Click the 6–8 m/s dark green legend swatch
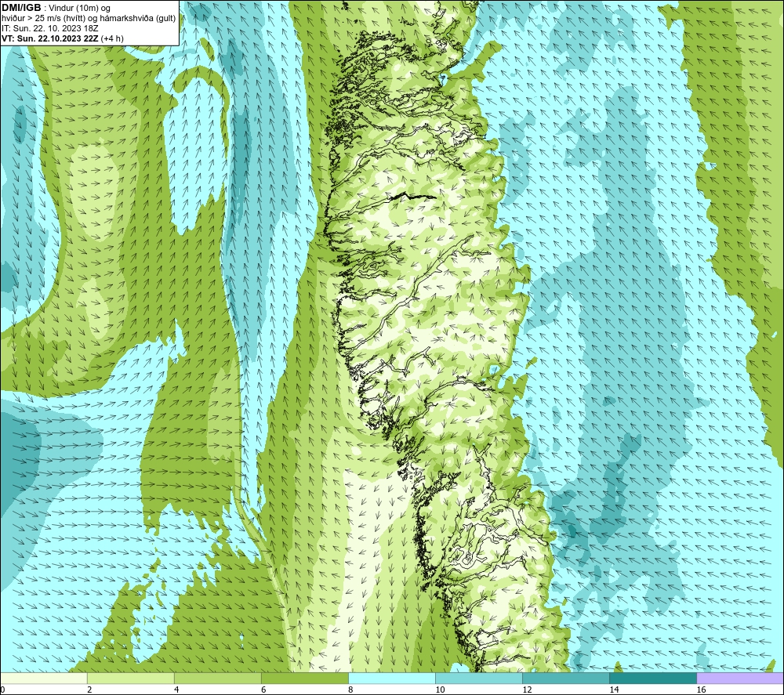784x695 pixels. pyautogui.click(x=305, y=678)
